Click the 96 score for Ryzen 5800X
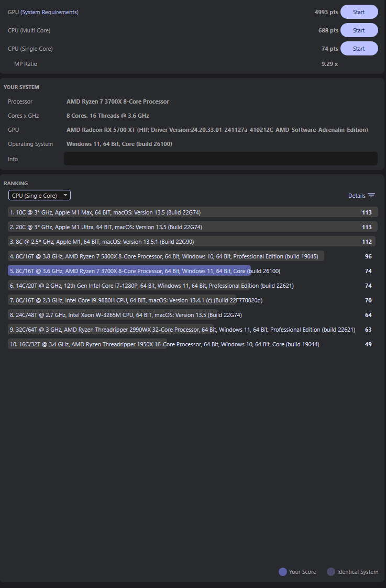Image resolution: width=386 pixels, height=588 pixels. click(368, 256)
